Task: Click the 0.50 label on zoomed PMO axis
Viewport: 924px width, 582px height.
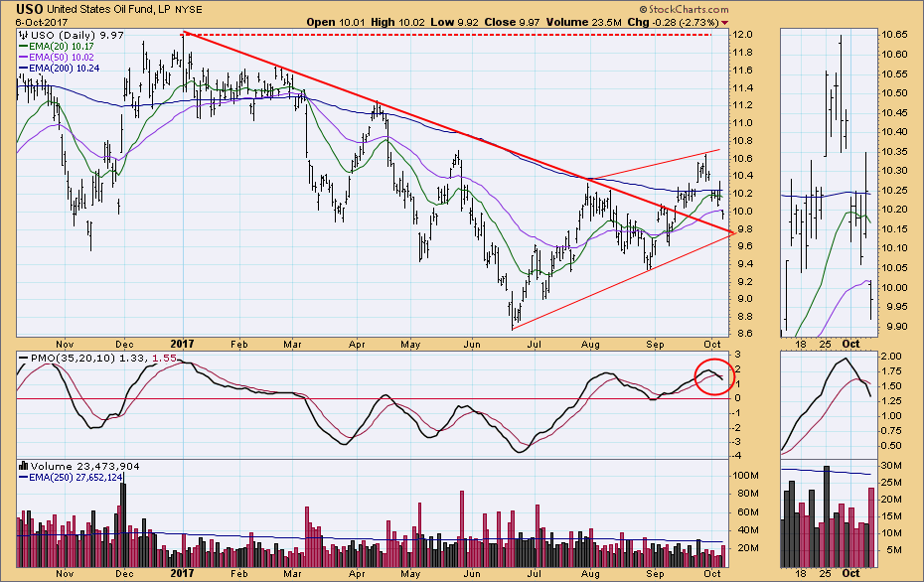Action: [891, 446]
